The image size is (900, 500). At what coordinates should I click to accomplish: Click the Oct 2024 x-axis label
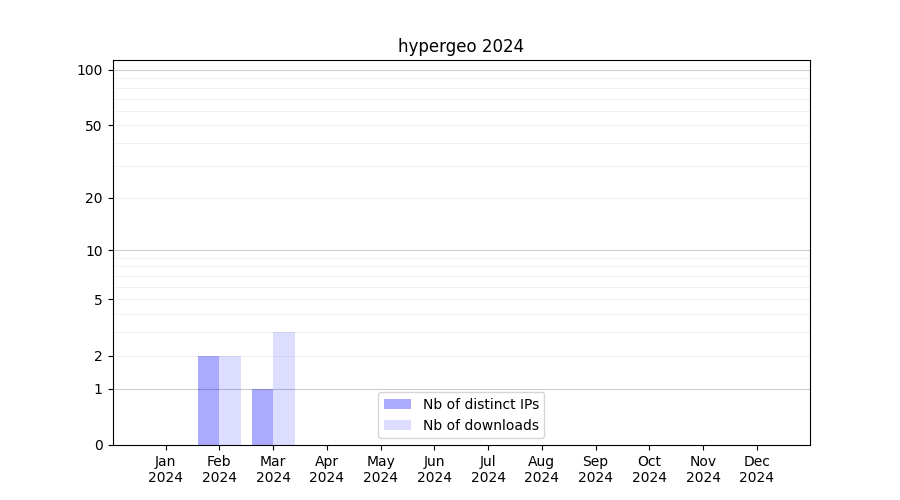point(649,469)
